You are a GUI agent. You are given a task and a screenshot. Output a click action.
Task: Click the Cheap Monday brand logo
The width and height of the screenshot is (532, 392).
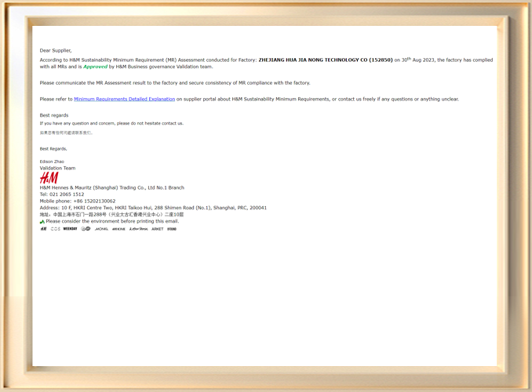[x=86, y=229]
